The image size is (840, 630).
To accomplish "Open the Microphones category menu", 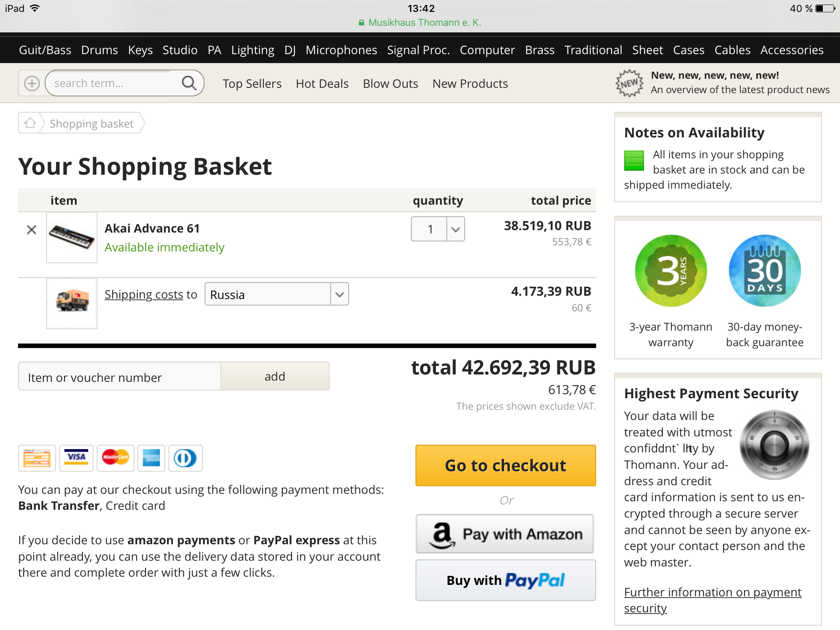I will [341, 50].
